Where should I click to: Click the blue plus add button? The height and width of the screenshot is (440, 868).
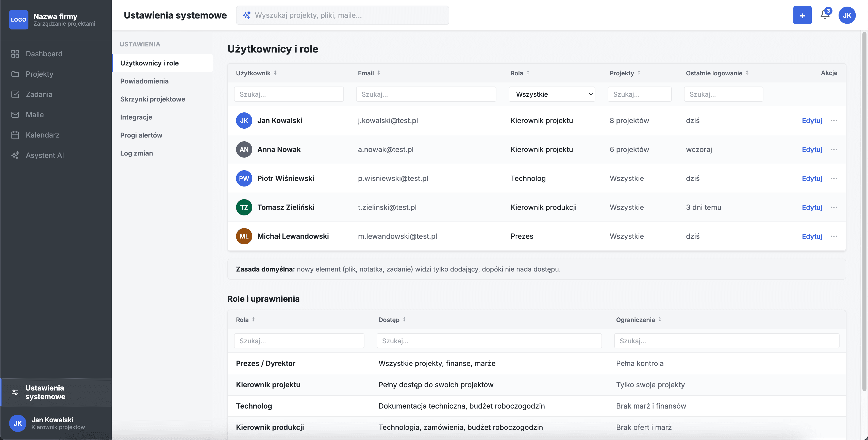(802, 15)
